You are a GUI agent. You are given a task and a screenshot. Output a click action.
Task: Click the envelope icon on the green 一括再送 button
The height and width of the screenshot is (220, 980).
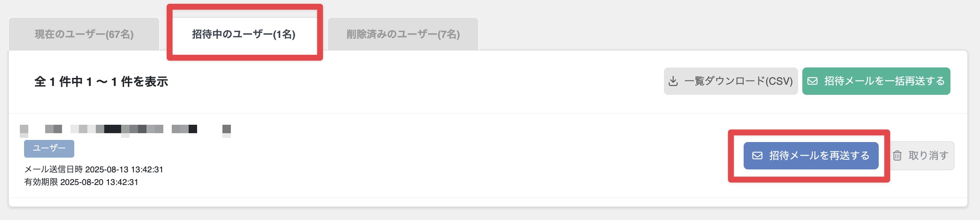pos(812,81)
